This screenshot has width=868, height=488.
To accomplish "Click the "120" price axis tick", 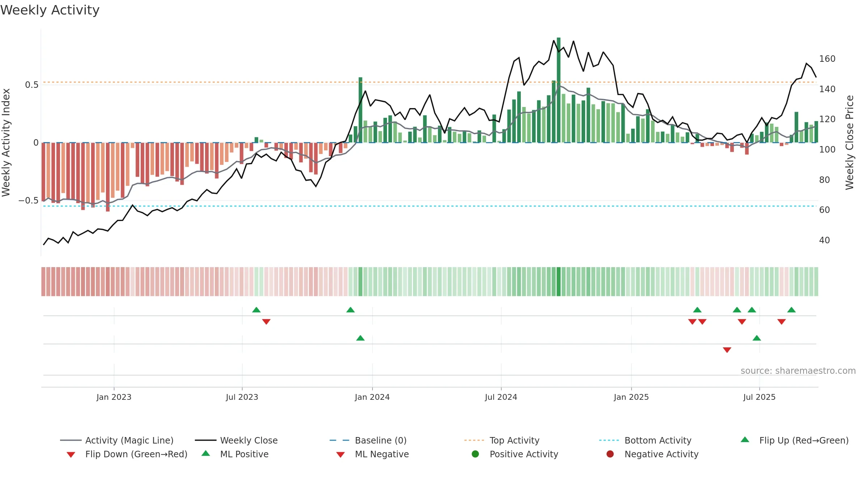I will [827, 119].
